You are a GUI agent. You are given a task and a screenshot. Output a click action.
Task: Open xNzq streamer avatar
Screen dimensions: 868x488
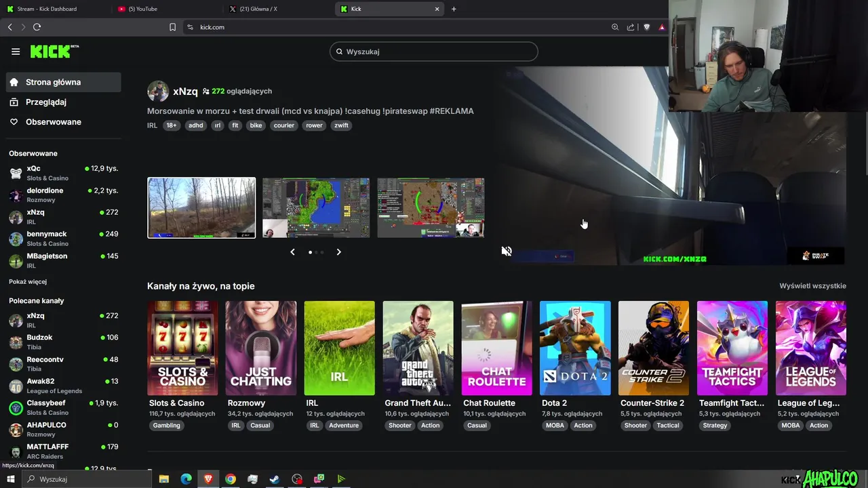[158, 91]
